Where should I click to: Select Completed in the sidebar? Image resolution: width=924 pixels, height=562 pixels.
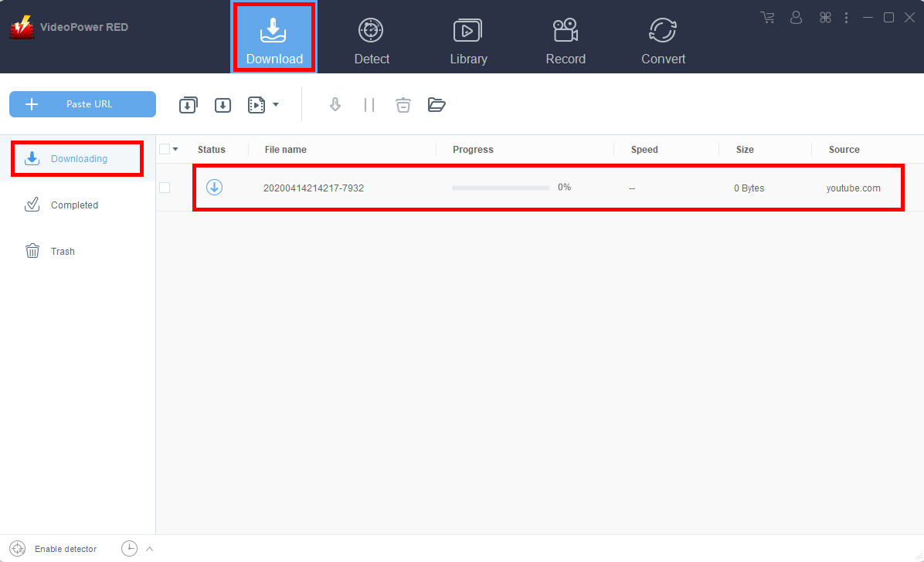coord(77,205)
